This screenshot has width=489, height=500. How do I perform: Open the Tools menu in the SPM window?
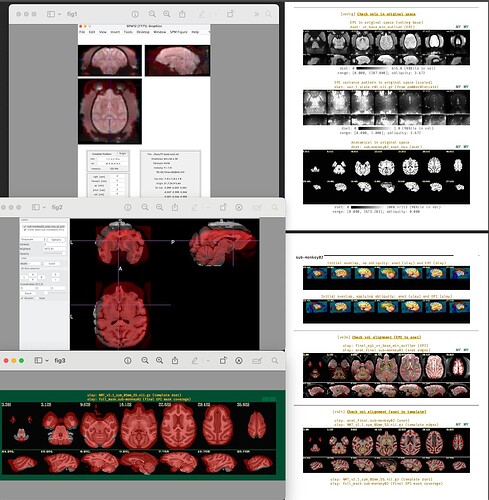tap(128, 32)
